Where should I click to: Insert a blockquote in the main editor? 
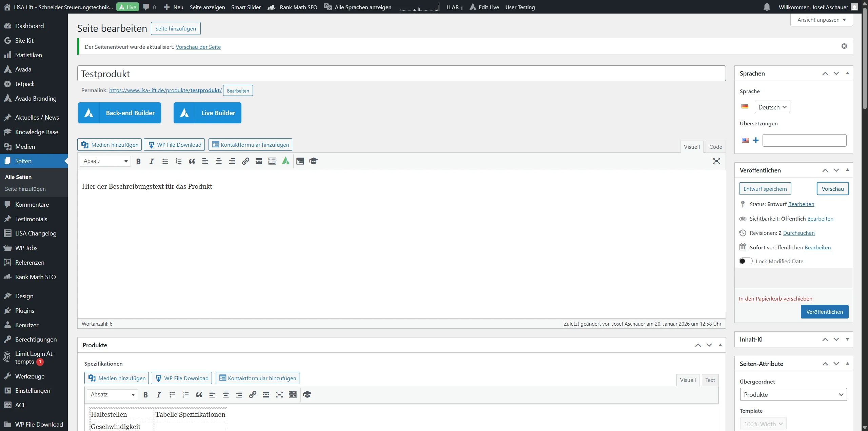(x=192, y=161)
